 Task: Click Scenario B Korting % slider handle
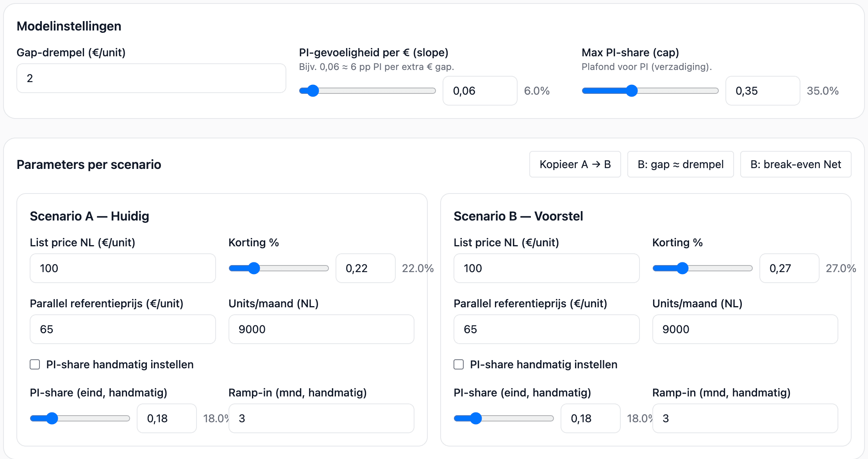[x=682, y=268]
